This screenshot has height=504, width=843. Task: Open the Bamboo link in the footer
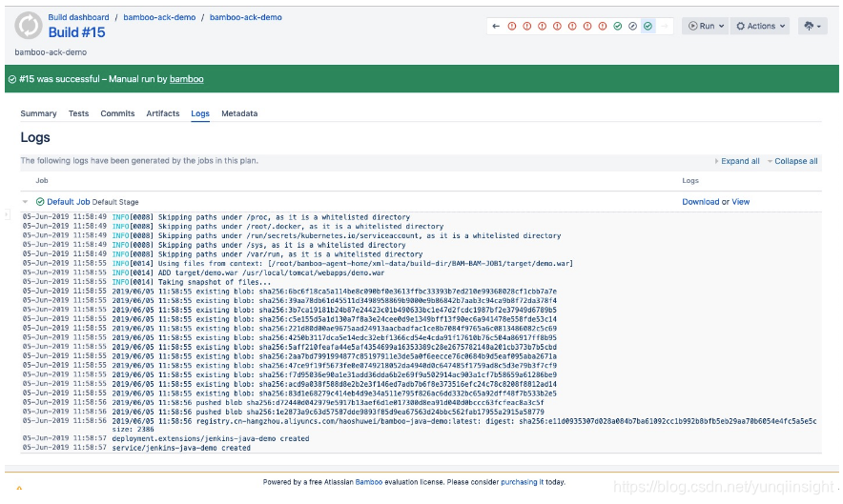tap(369, 482)
